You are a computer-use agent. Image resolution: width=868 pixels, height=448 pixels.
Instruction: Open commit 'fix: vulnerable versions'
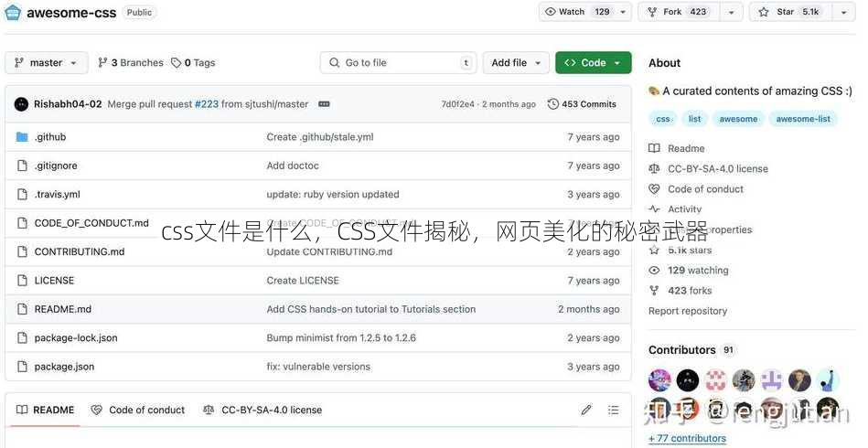(x=318, y=367)
